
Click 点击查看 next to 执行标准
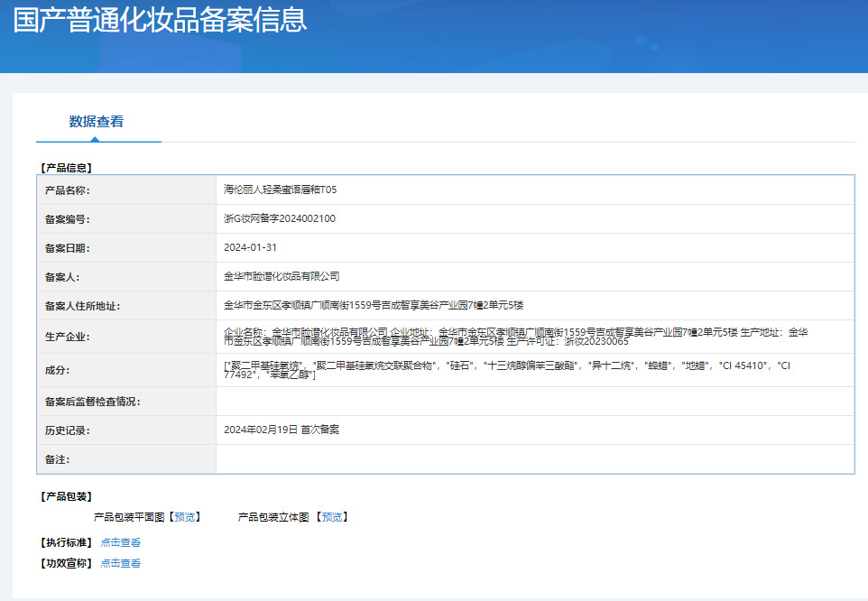click(x=120, y=542)
